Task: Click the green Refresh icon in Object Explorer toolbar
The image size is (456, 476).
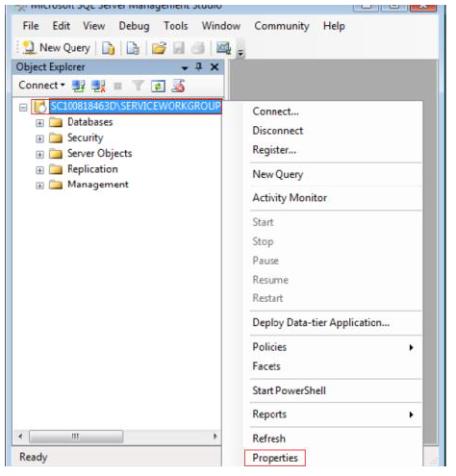Action: pos(158,86)
